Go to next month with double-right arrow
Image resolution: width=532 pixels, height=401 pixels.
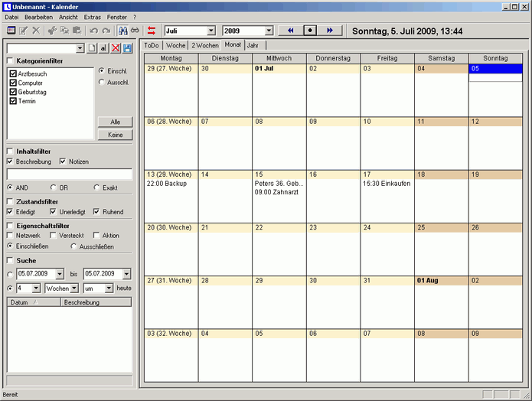click(330, 31)
